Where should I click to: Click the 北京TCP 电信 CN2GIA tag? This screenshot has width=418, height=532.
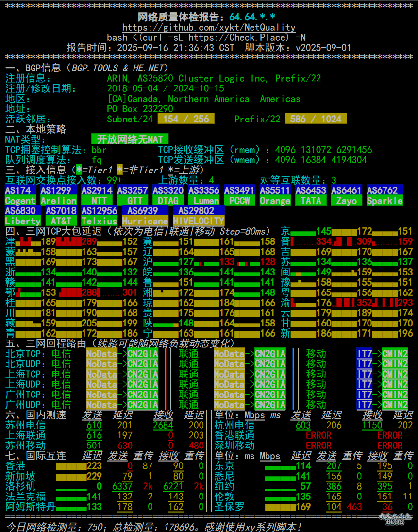(143, 354)
